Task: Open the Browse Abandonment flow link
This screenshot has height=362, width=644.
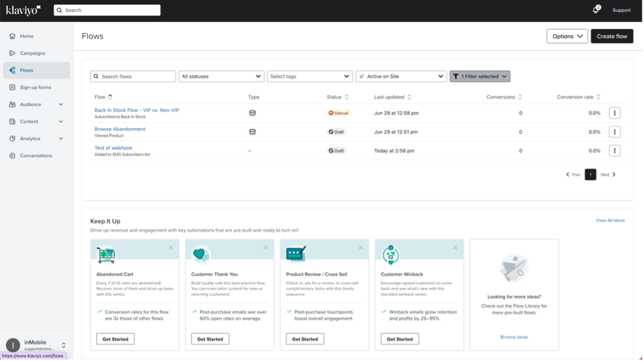Action: pos(120,129)
